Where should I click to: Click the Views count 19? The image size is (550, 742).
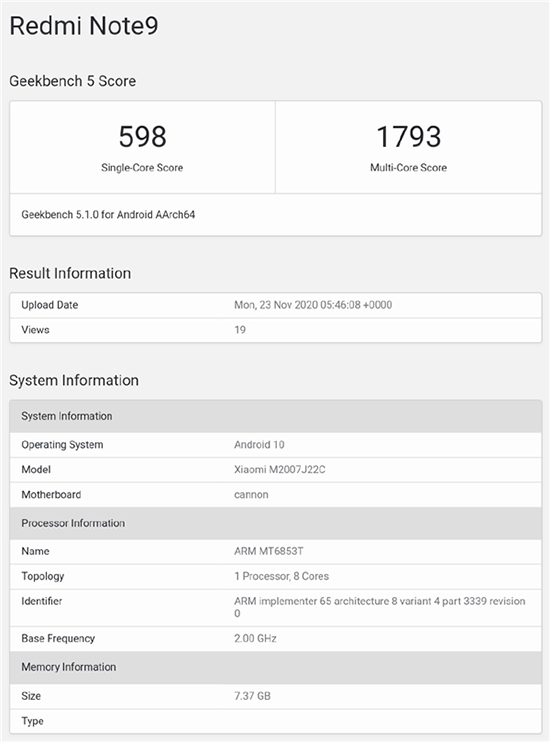tap(240, 330)
